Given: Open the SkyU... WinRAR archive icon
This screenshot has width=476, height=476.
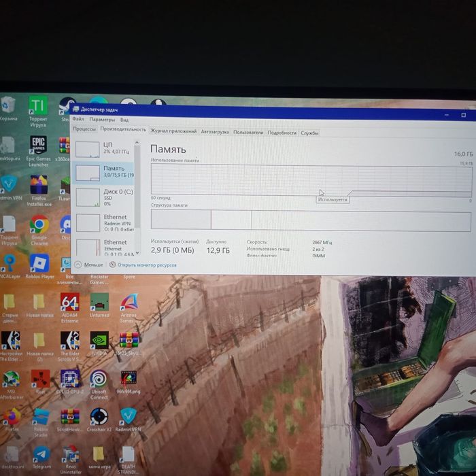Looking at the screenshot, I should pyautogui.click(x=129, y=343).
